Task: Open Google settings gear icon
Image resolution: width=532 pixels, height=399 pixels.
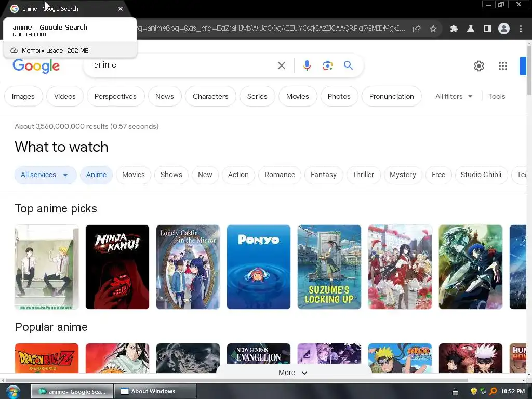Action: pos(478,66)
